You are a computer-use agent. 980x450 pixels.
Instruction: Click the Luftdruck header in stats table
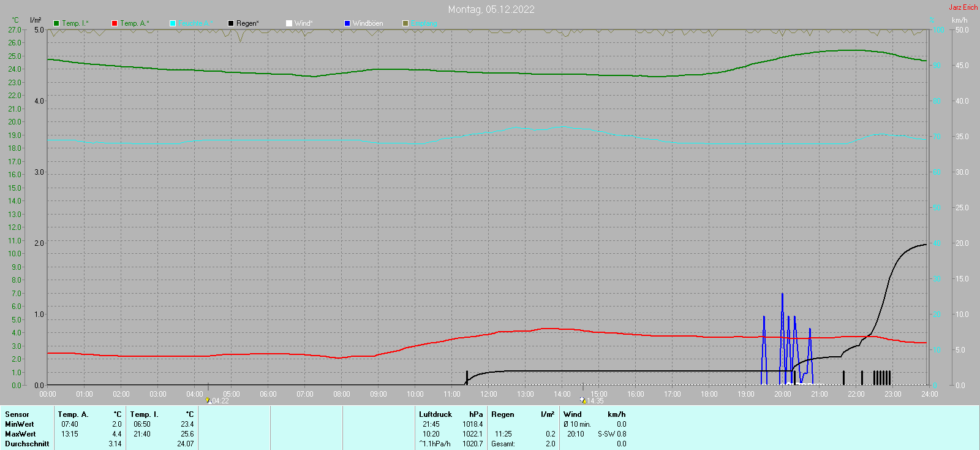(435, 414)
